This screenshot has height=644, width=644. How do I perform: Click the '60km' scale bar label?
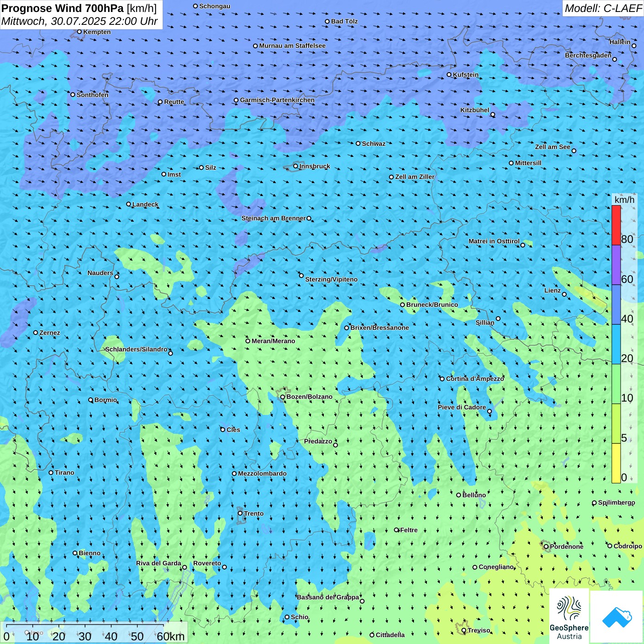[x=171, y=637]
